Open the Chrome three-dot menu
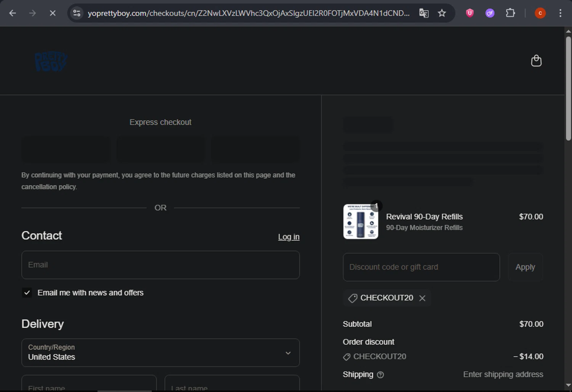The width and height of the screenshot is (572, 392). (560, 13)
